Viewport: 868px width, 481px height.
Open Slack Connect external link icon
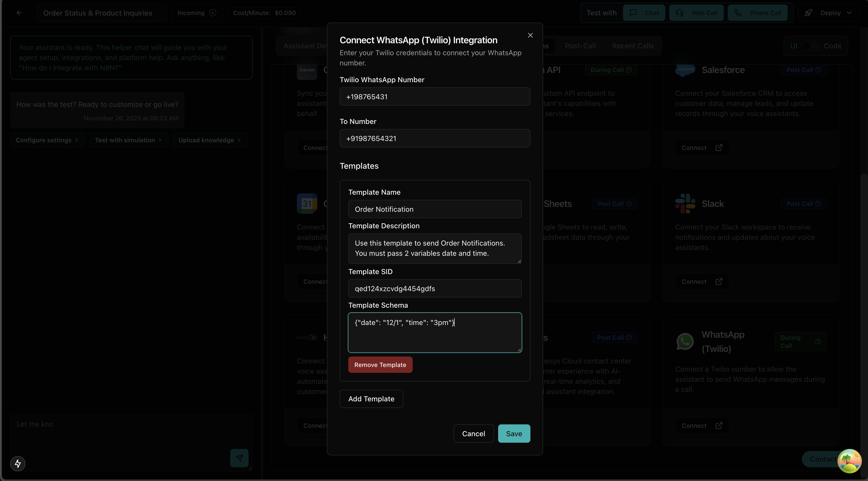click(x=719, y=281)
